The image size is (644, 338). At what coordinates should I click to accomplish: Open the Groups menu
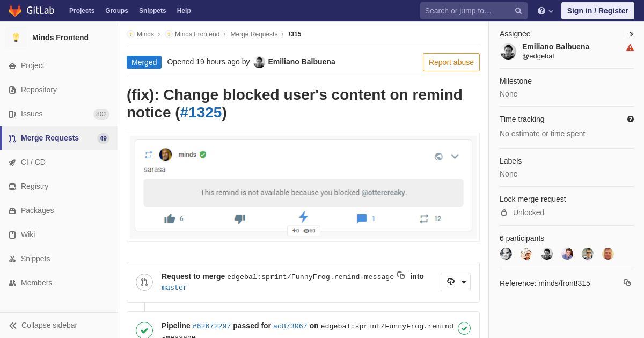point(116,11)
